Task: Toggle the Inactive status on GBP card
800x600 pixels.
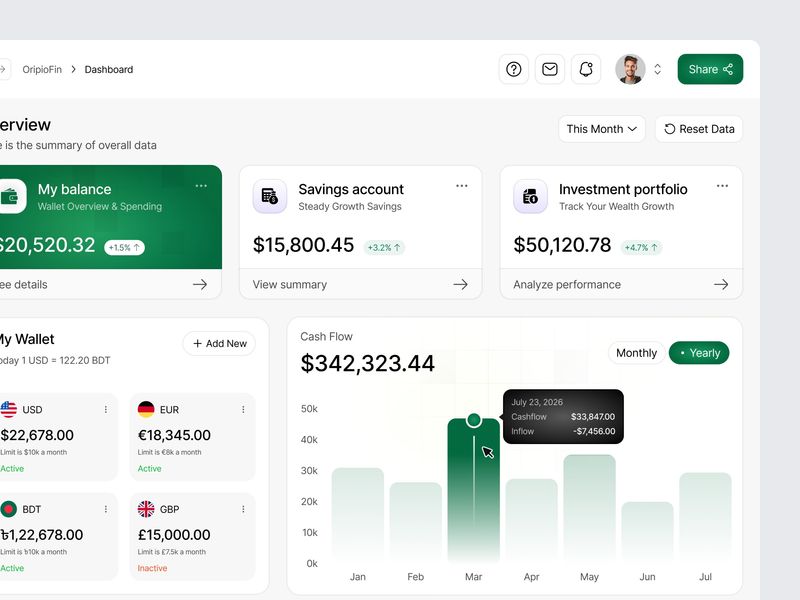Action: [152, 568]
